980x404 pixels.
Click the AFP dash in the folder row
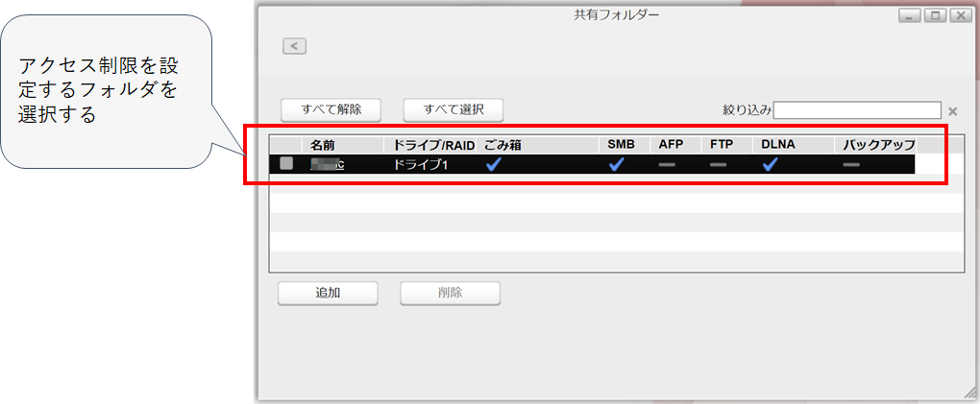(x=667, y=165)
